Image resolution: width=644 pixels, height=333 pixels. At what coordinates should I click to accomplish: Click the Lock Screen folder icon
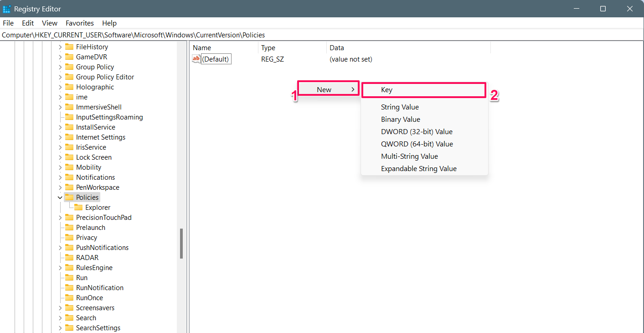point(69,157)
